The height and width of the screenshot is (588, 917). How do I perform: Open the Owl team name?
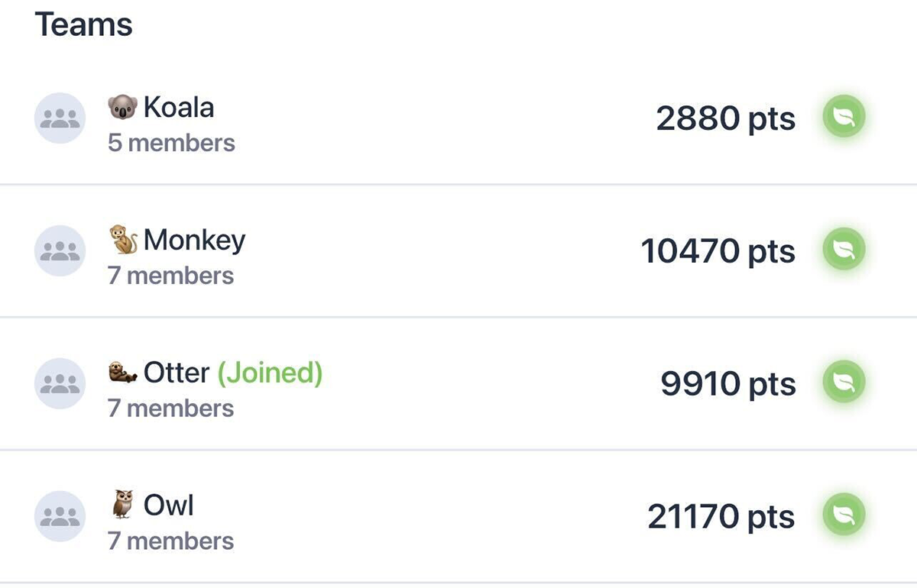point(169,505)
